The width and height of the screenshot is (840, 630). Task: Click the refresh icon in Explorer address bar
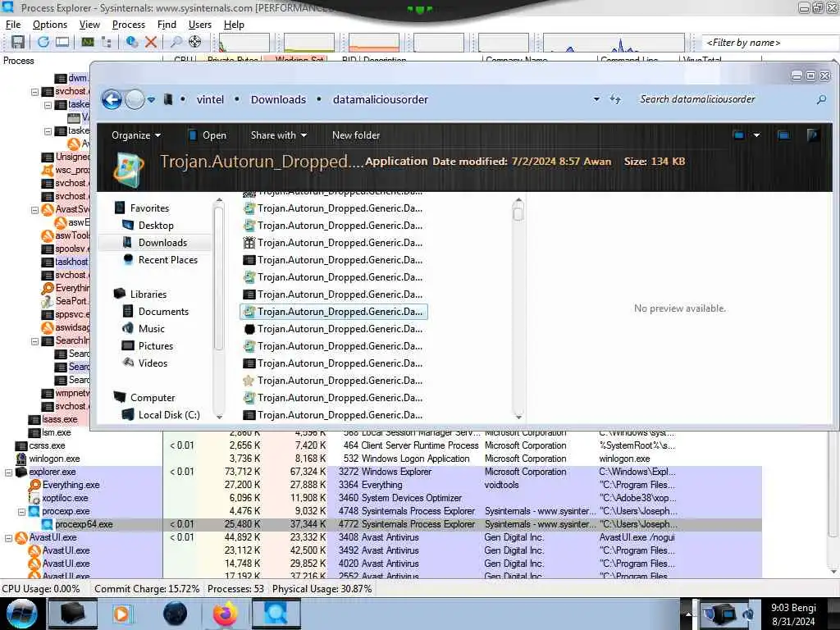pos(615,99)
